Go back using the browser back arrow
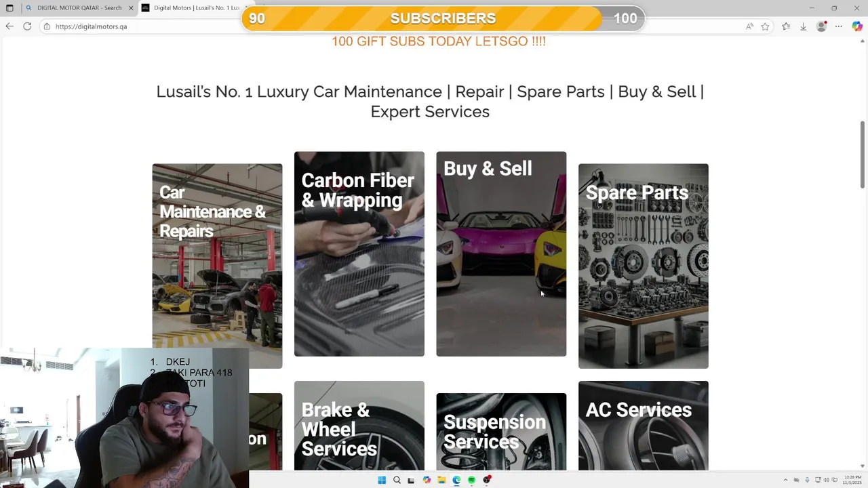The image size is (868, 488). (9, 26)
